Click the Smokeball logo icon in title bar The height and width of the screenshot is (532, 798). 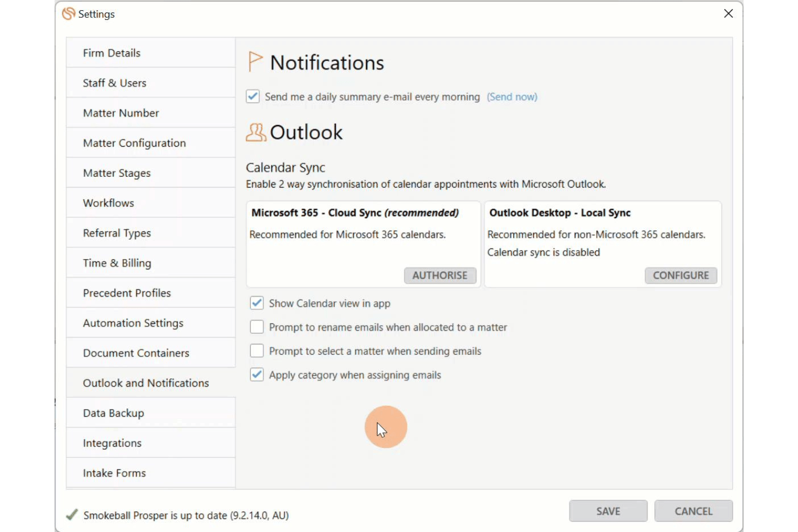click(x=68, y=14)
